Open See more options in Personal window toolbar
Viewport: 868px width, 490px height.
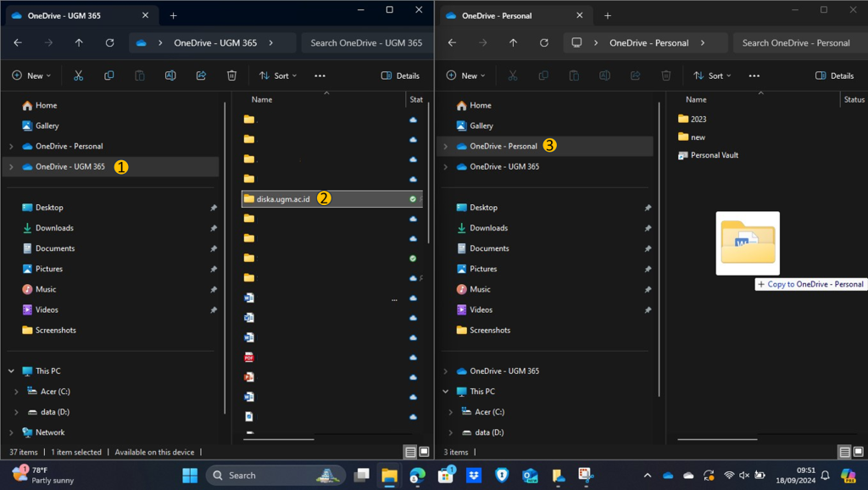point(754,75)
